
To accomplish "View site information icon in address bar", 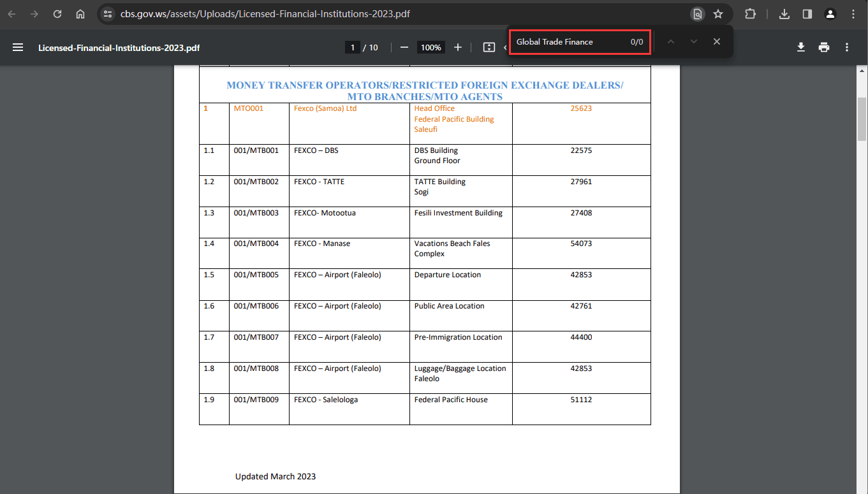I will click(x=108, y=14).
